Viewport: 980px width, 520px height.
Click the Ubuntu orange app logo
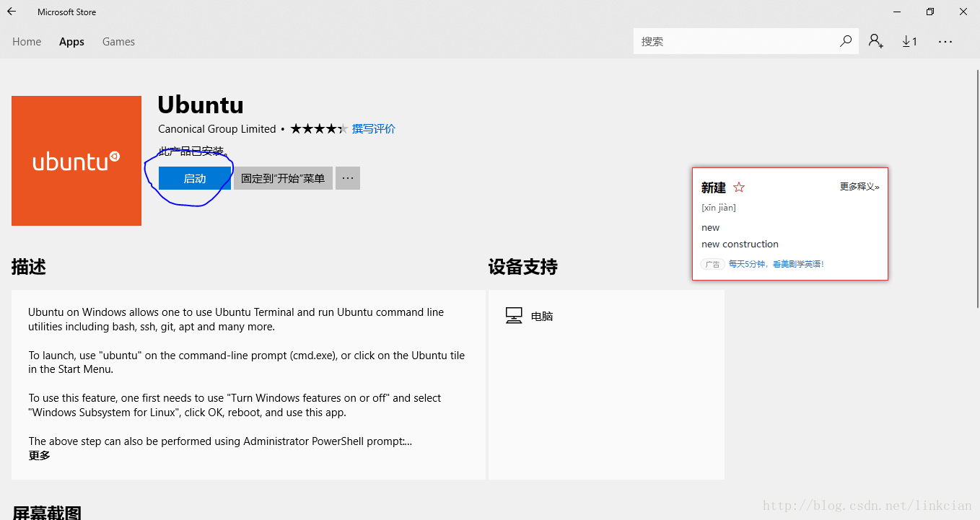point(76,161)
